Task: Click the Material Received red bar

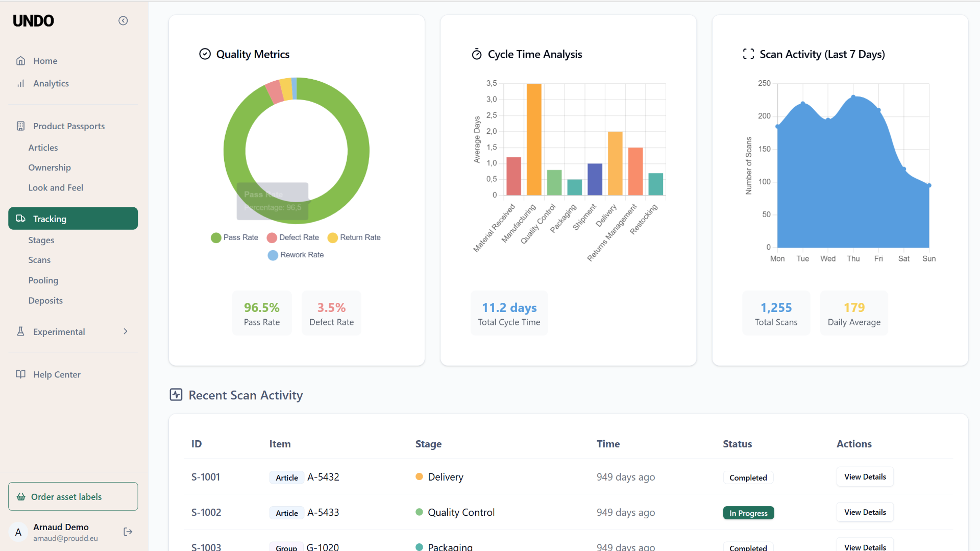Action: point(513,176)
